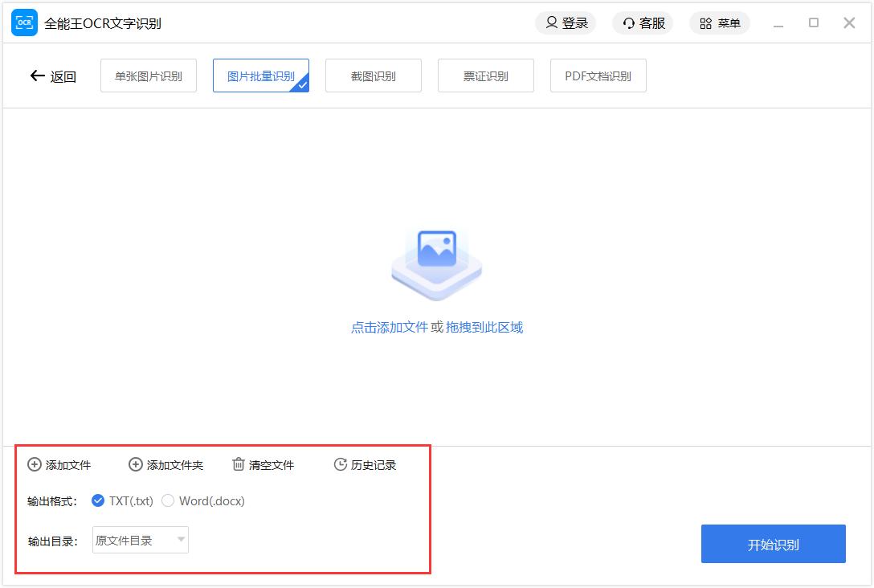The image size is (874, 588).
Task: Open the 票证识别 tab
Action: (486, 76)
